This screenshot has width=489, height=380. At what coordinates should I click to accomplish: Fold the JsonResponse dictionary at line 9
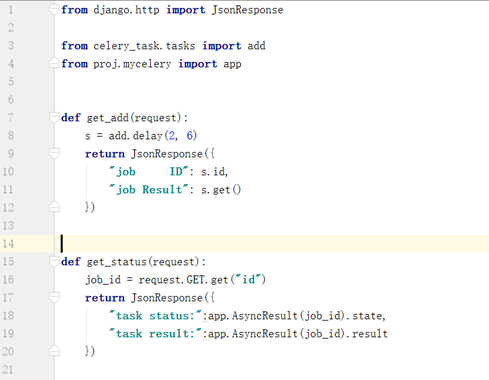(x=54, y=153)
